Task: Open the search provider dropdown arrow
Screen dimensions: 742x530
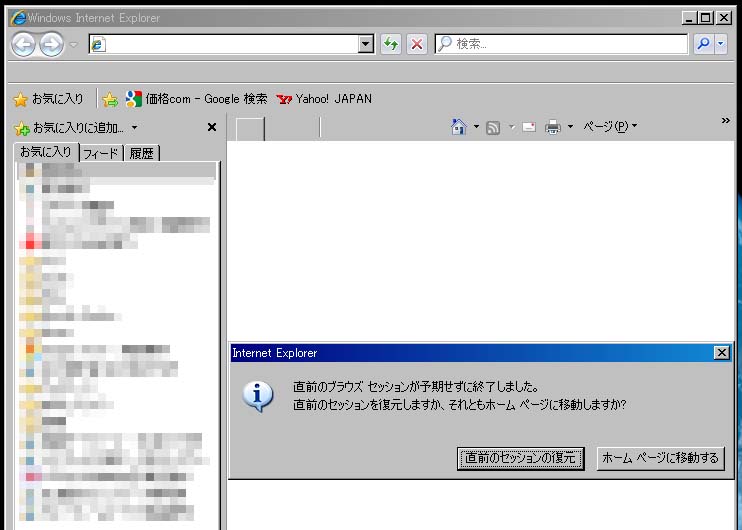Action: tap(721, 44)
